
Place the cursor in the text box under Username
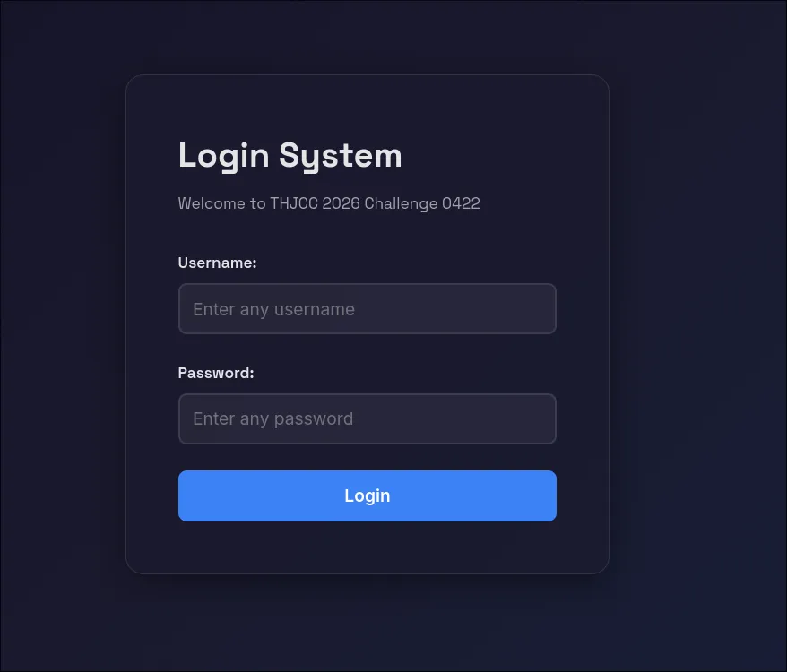click(x=367, y=308)
